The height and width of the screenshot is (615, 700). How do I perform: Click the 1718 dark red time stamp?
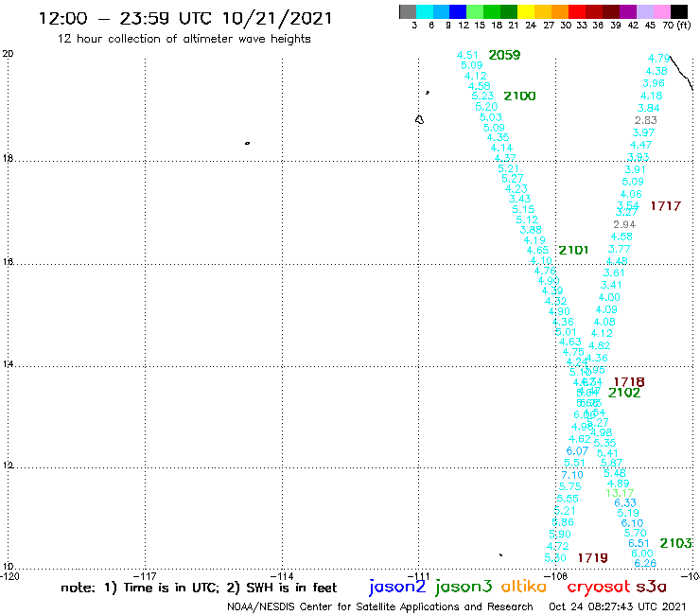pos(629,382)
